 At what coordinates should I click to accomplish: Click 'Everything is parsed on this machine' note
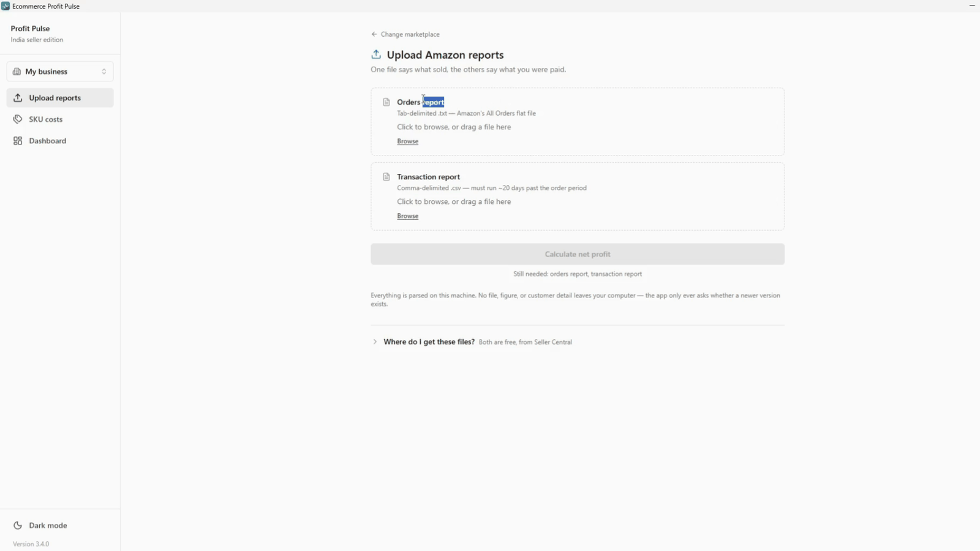576,300
